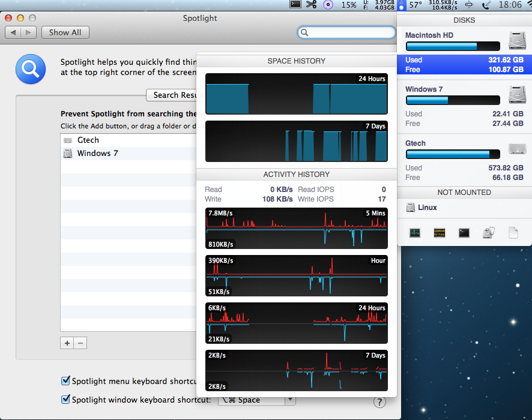Click the blank document icon in iStat panel
Viewport: 532px width, 420px height.
pyautogui.click(x=513, y=233)
